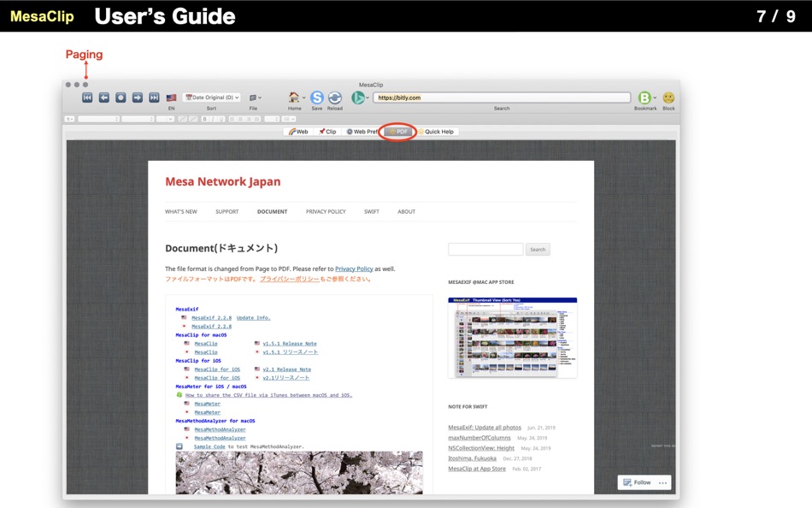Open the v1.5.1 リリースノート link

click(290, 352)
